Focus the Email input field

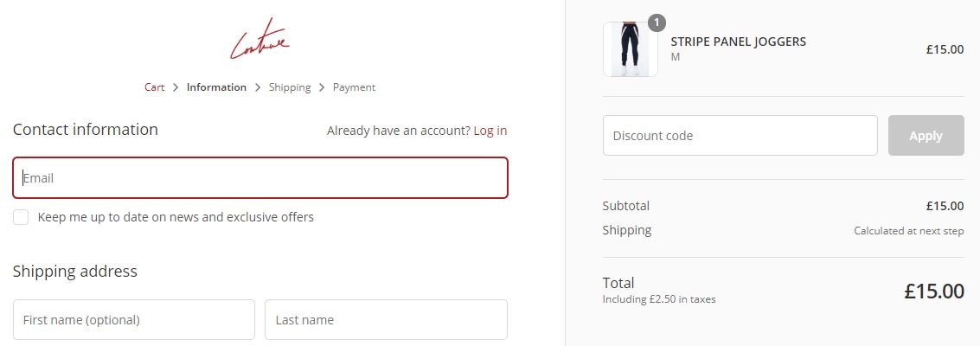[x=259, y=178]
